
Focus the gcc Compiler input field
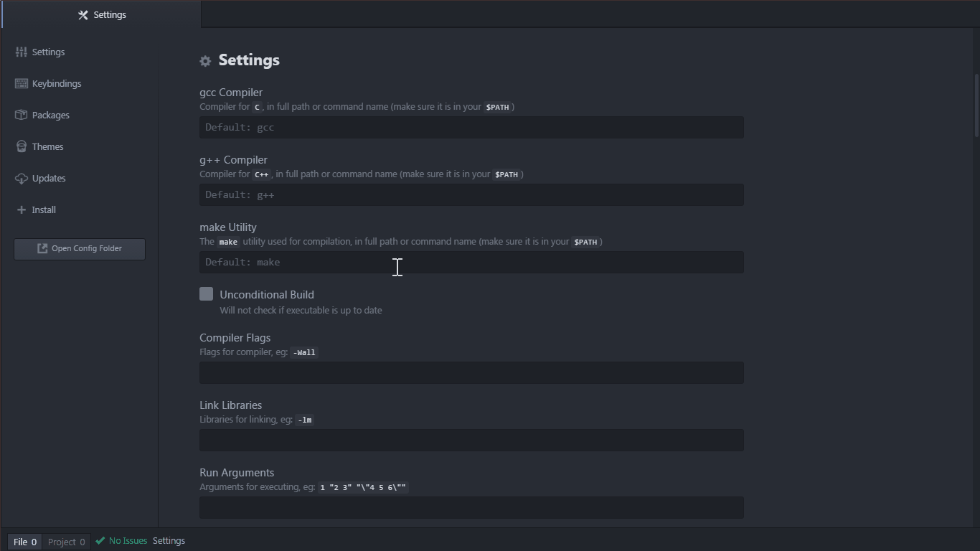point(471,128)
